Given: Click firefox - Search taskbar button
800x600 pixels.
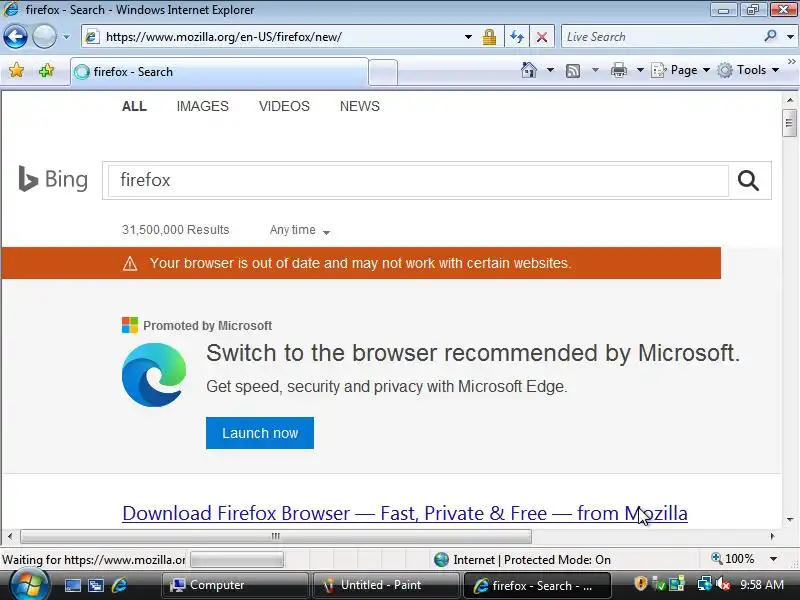Looking at the screenshot, I should [536, 585].
